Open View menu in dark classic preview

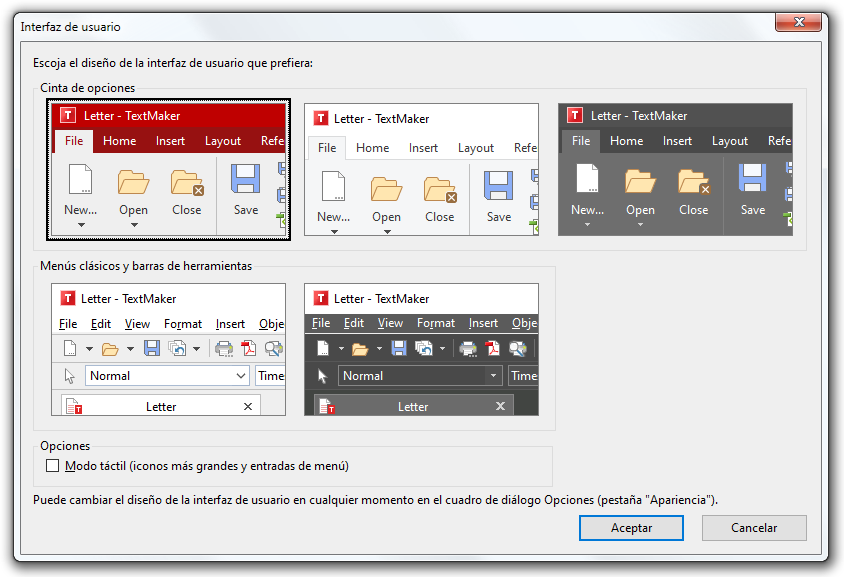(x=390, y=323)
